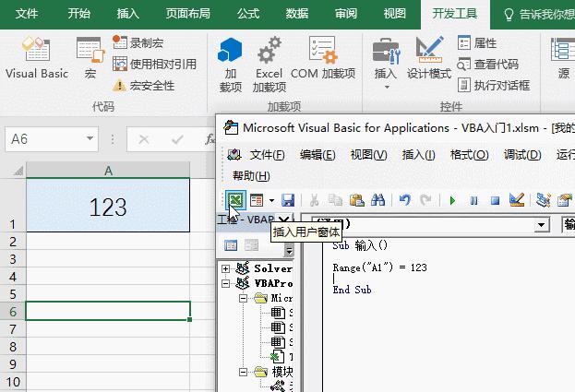Screen dimensions: 575x392
Task: Open the Name Box dropdown arrow
Action: pos(90,139)
